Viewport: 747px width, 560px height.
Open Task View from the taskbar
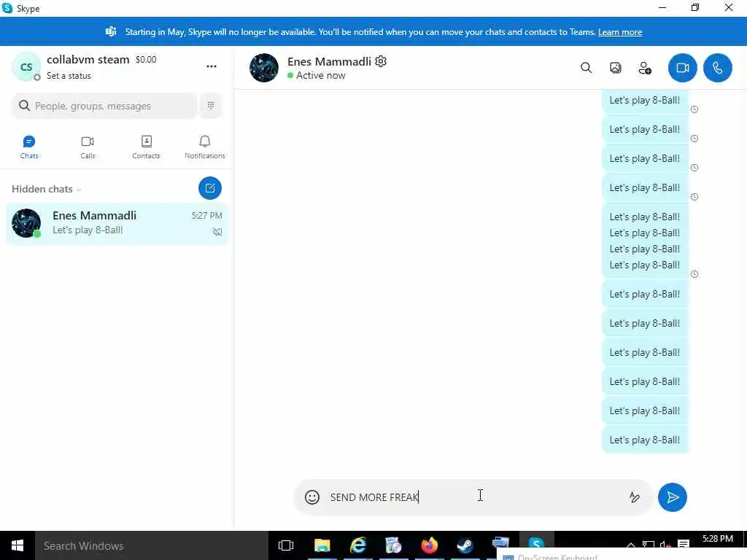(286, 545)
